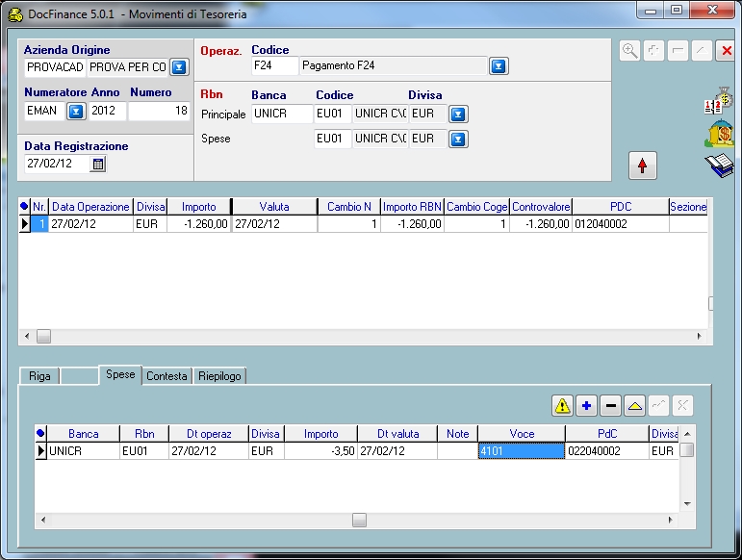Click the red X delete button
This screenshot has width=742, height=560.
pyautogui.click(x=727, y=51)
